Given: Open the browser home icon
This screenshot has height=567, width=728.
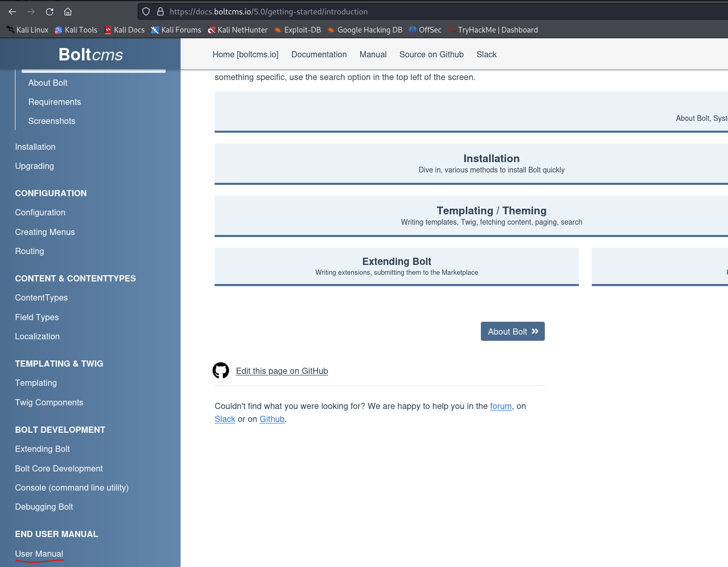Looking at the screenshot, I should coord(68,11).
